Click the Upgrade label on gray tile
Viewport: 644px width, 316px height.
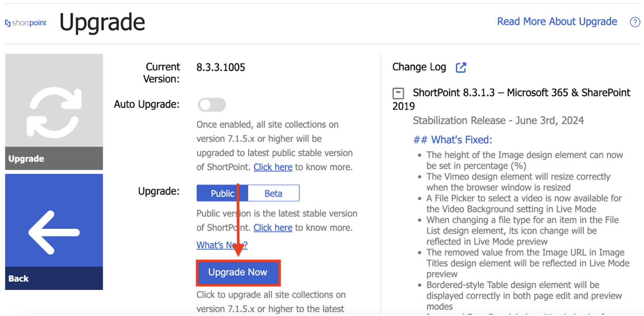[26, 159]
